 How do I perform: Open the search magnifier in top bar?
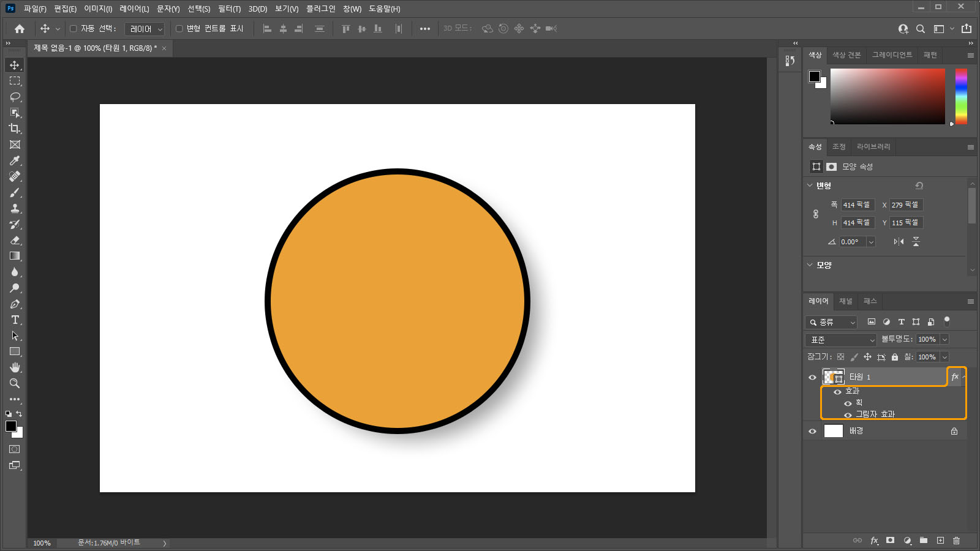(921, 29)
